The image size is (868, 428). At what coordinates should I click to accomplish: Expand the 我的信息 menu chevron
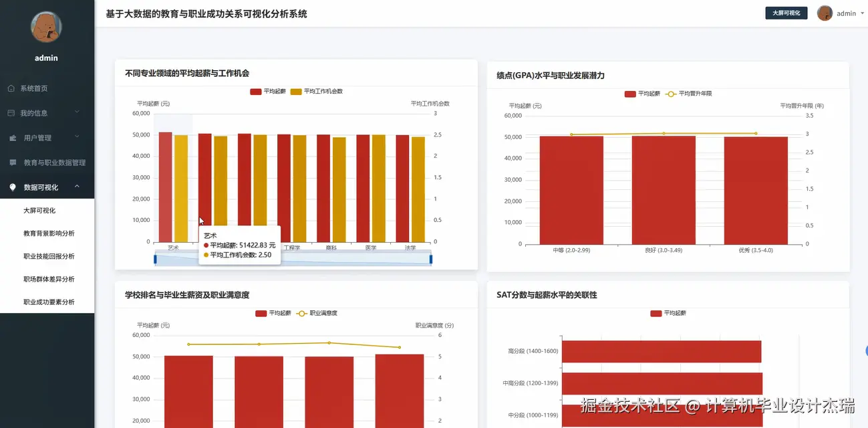[77, 112]
